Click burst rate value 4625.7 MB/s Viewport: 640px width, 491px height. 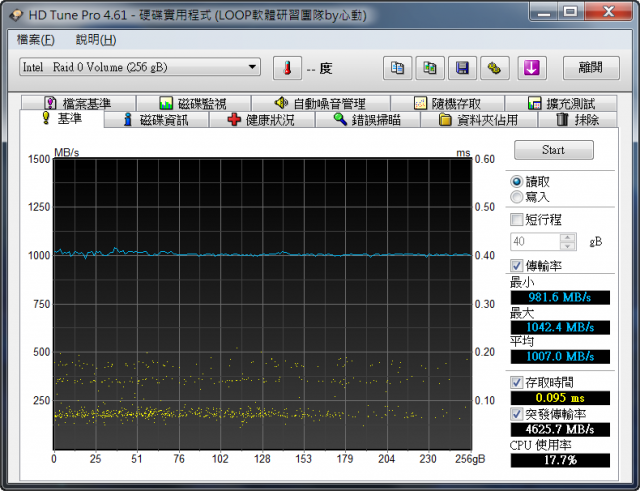point(560,429)
